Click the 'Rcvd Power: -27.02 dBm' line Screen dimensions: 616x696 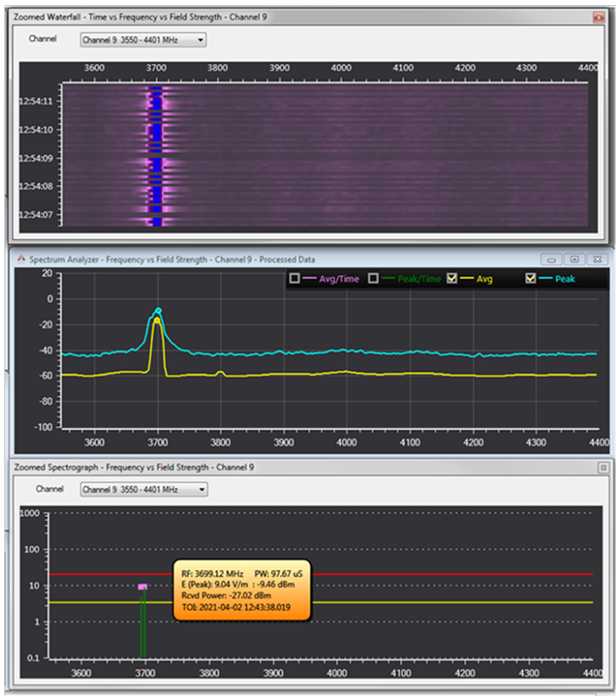(x=226, y=596)
